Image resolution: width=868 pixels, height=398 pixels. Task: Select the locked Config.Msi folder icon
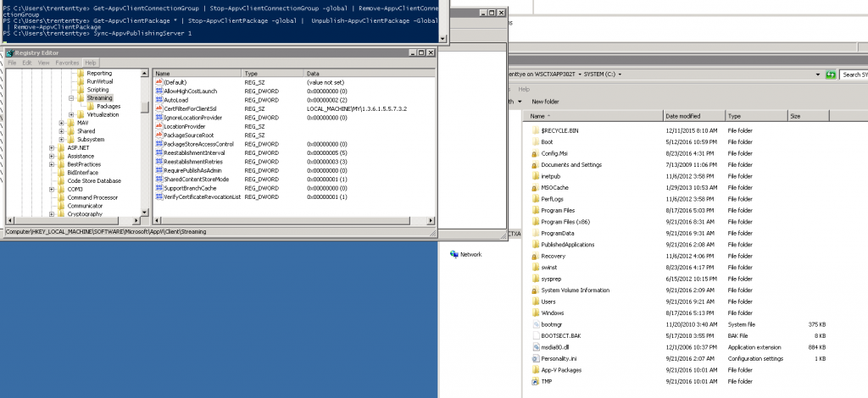click(534, 153)
